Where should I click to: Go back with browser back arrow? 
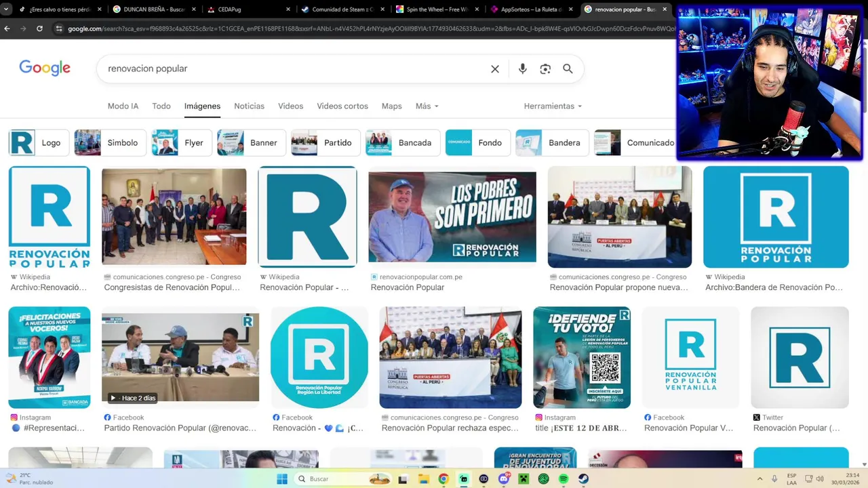coord(7,28)
